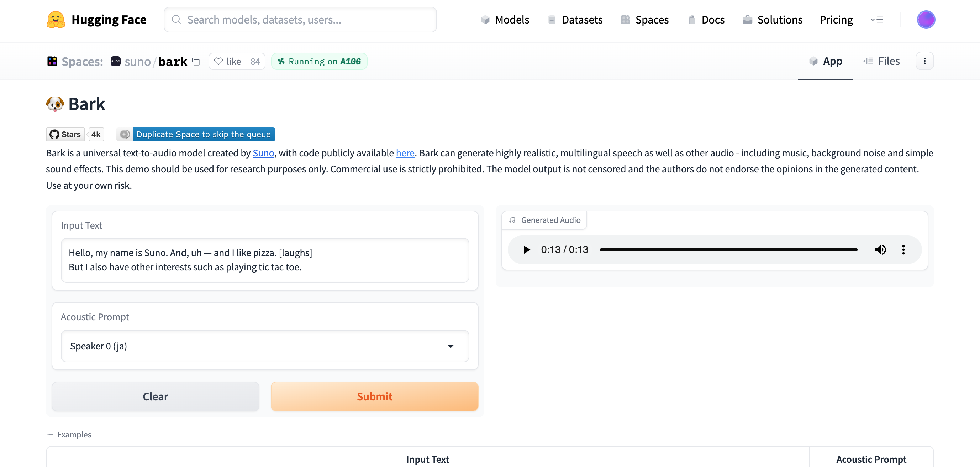Viewport: 980px width, 467px height.
Task: Submit the text for audio generation
Action: click(374, 396)
